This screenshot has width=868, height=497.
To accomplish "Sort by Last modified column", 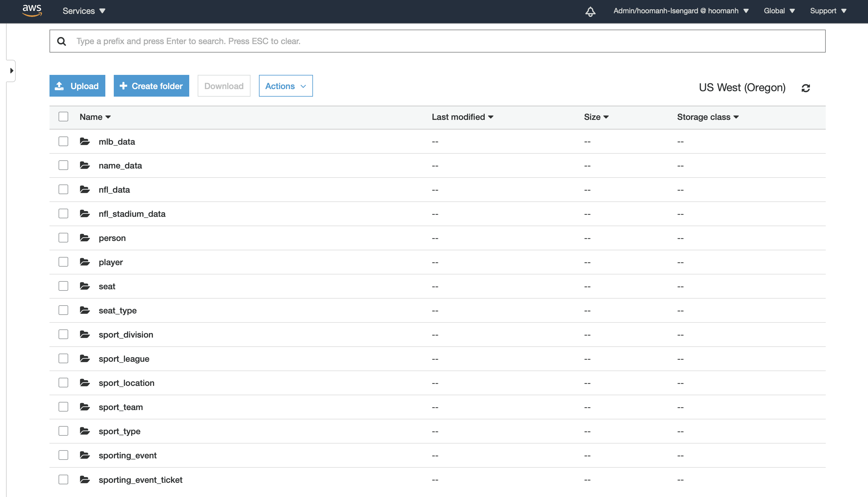I will coord(463,117).
